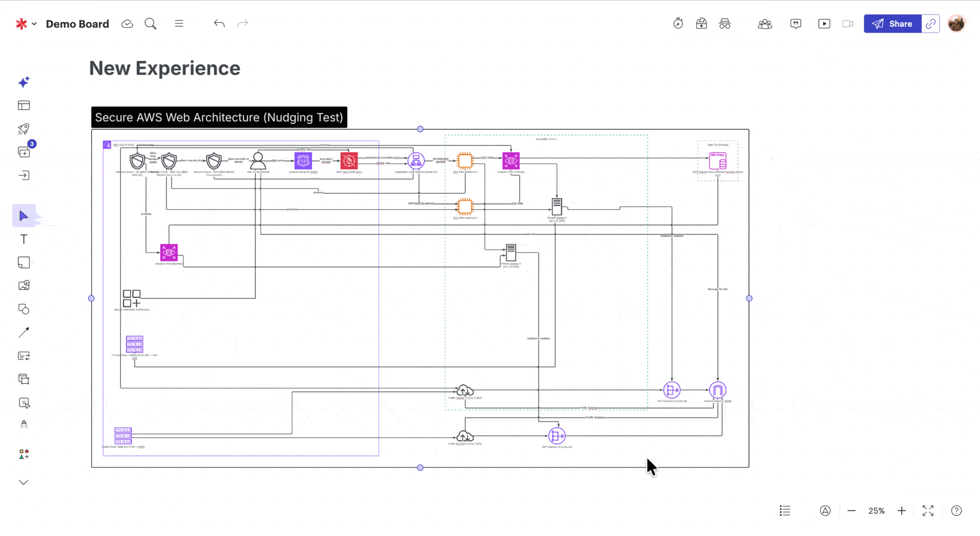Select the User on the Internet shape

[x=258, y=161]
